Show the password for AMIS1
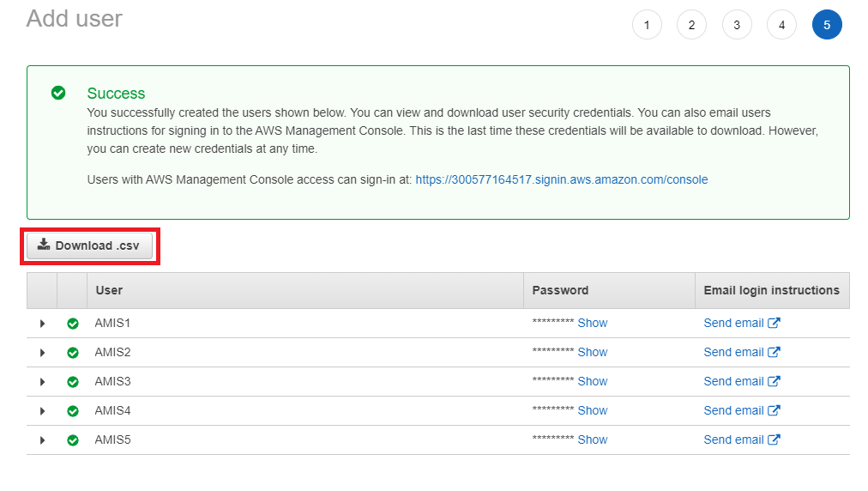This screenshot has height=491, width=868. point(592,324)
